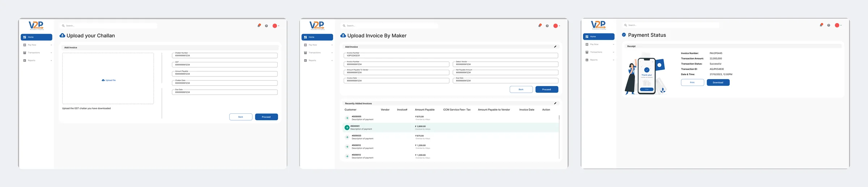The height and width of the screenshot is (187, 868).
Task: Click help question icon in Upload your Challan screen
Action: [x=267, y=26]
